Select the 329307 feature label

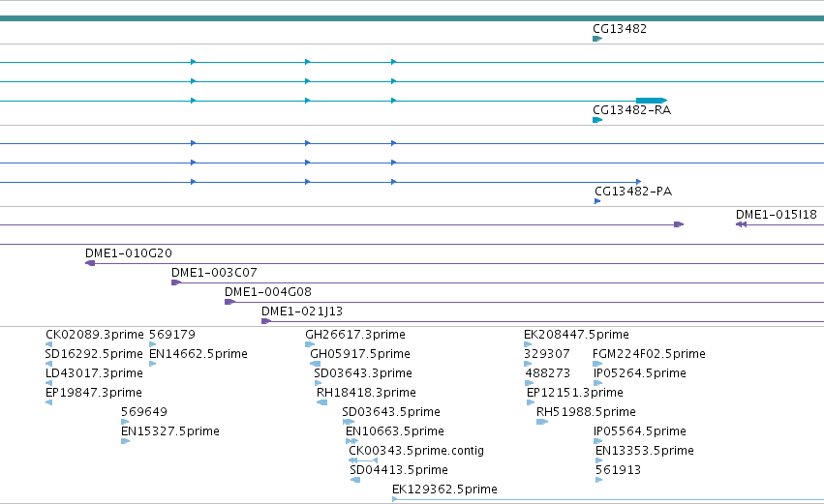point(546,354)
